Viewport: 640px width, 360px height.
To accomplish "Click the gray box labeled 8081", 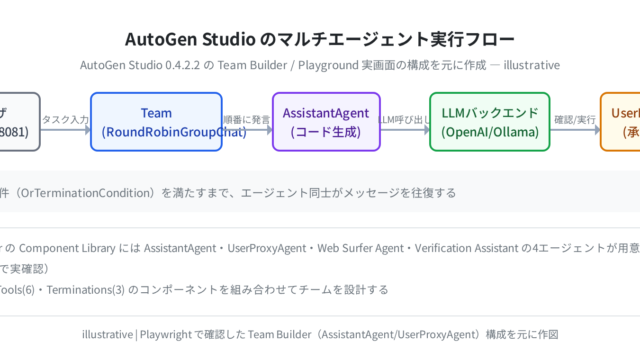I will click(20, 122).
